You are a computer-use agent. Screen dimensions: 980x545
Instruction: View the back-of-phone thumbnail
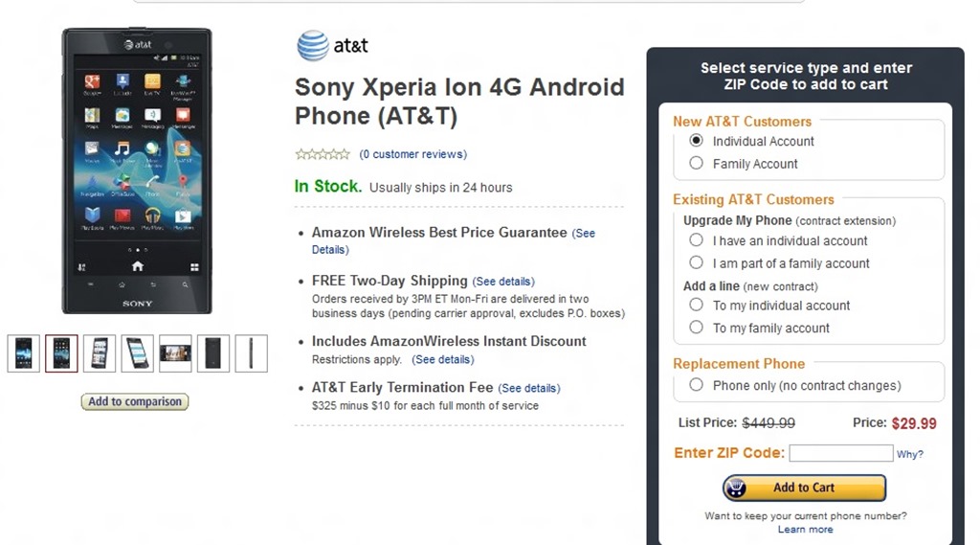tap(212, 353)
